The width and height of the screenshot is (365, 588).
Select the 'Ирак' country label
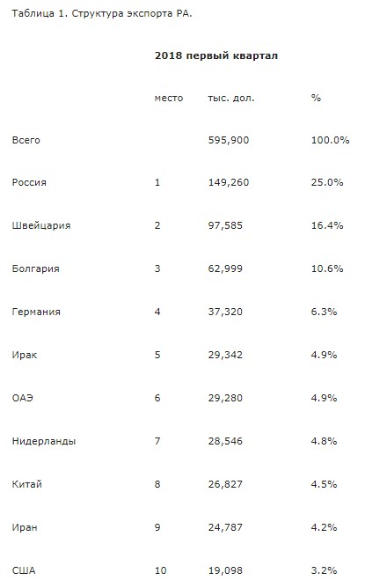click(x=25, y=355)
